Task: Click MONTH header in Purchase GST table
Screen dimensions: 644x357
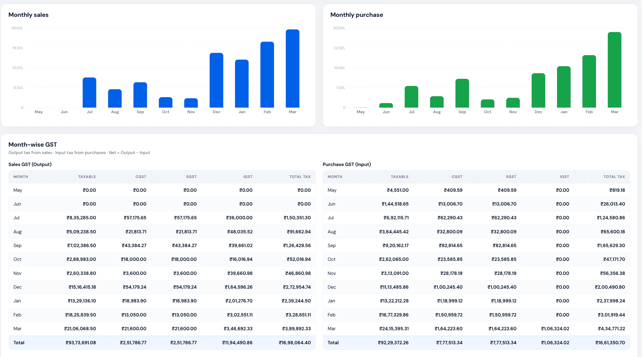Action: pyautogui.click(x=335, y=177)
